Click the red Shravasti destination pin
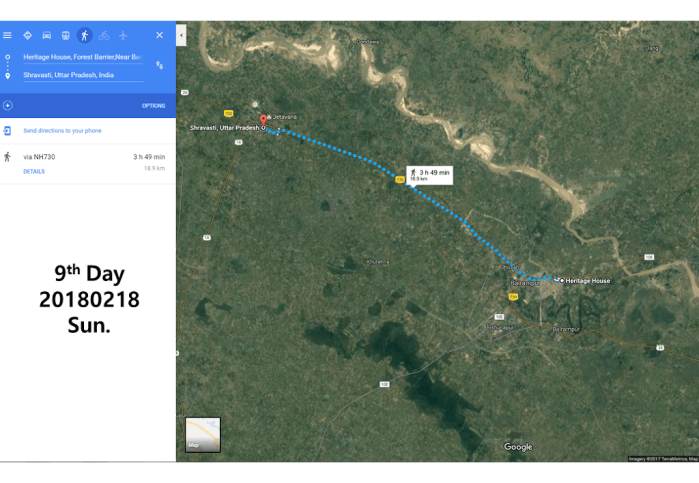The height and width of the screenshot is (483, 699). [x=263, y=120]
